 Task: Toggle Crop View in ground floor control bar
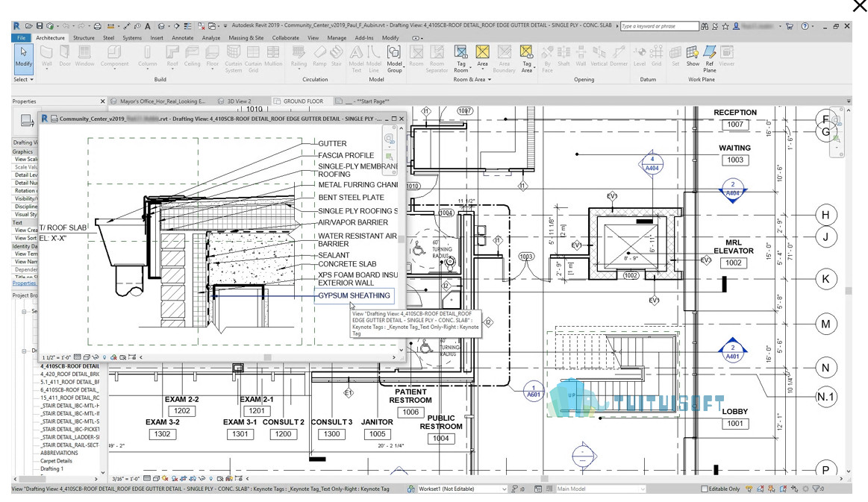pos(184,478)
